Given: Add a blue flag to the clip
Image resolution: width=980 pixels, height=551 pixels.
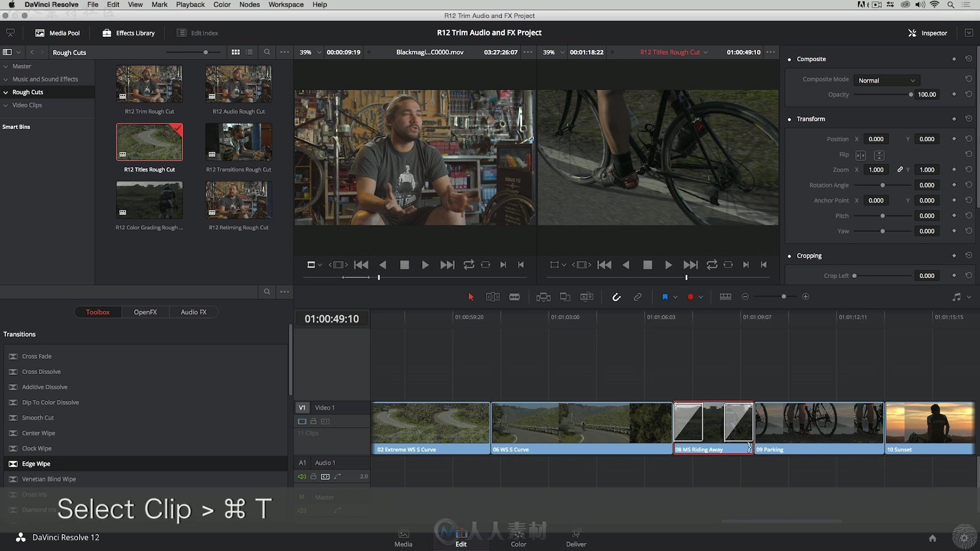Looking at the screenshot, I should (x=665, y=297).
